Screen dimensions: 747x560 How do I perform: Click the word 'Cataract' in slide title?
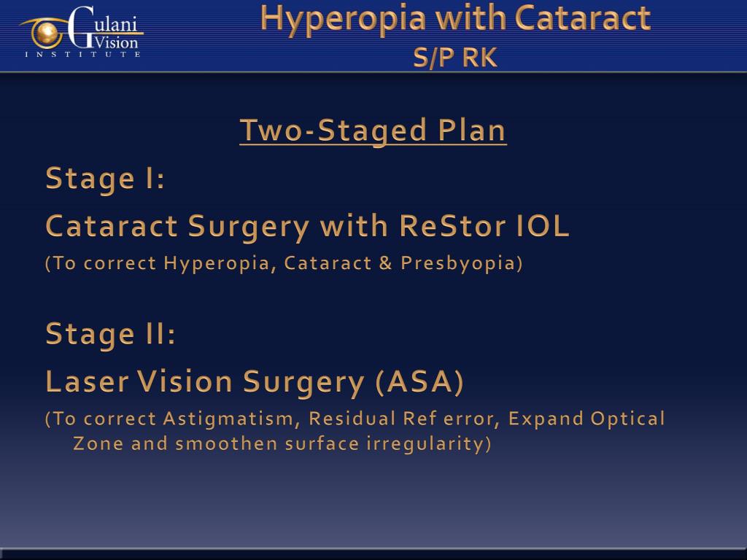(x=583, y=18)
